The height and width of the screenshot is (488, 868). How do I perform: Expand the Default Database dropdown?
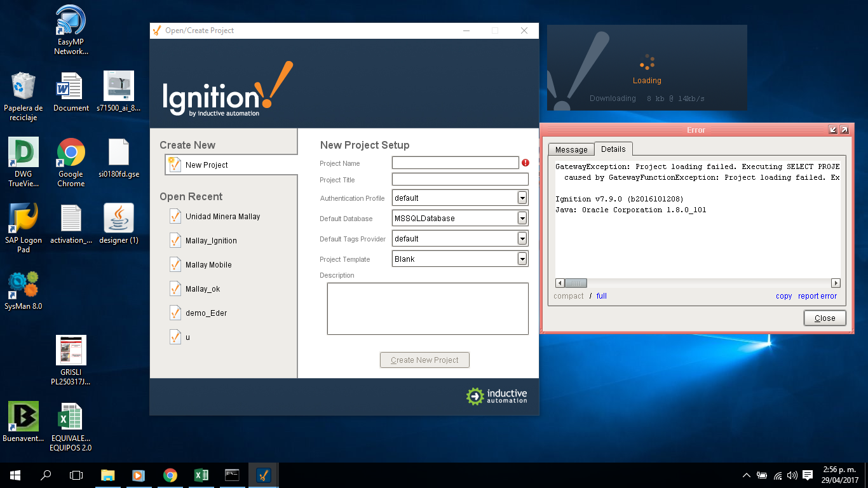[x=522, y=218]
